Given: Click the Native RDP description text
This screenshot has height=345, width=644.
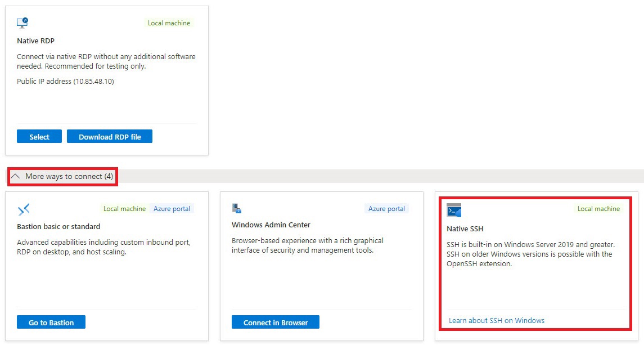Looking at the screenshot, I should (106, 61).
